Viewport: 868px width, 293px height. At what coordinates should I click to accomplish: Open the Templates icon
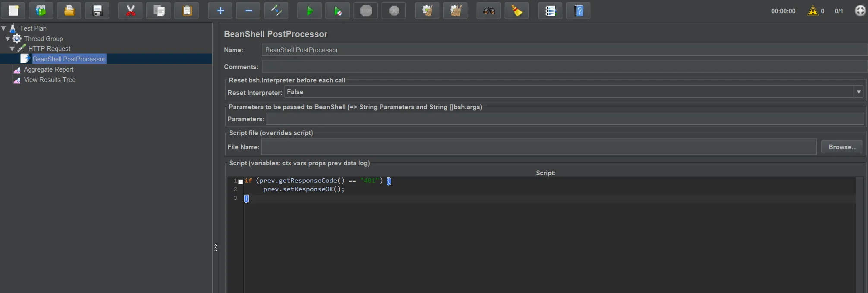point(41,11)
